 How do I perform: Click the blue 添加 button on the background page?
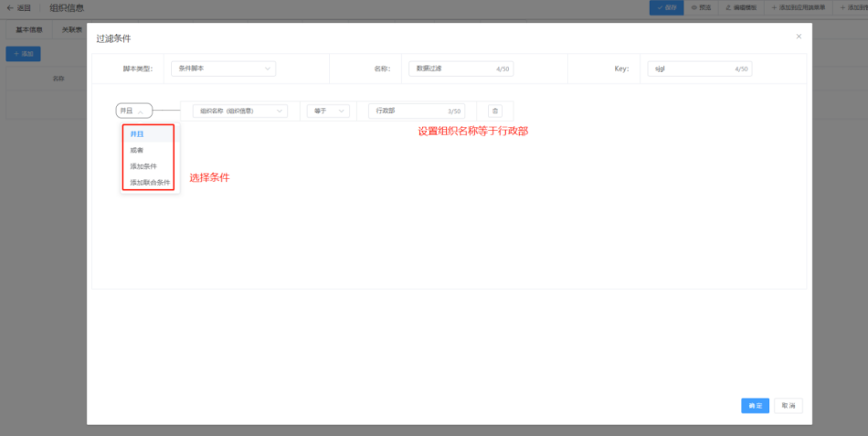pyautogui.click(x=23, y=54)
